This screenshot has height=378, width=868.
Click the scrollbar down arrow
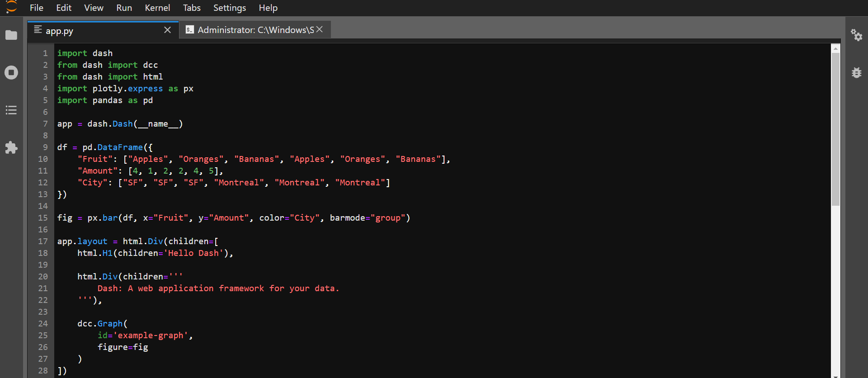(x=835, y=376)
